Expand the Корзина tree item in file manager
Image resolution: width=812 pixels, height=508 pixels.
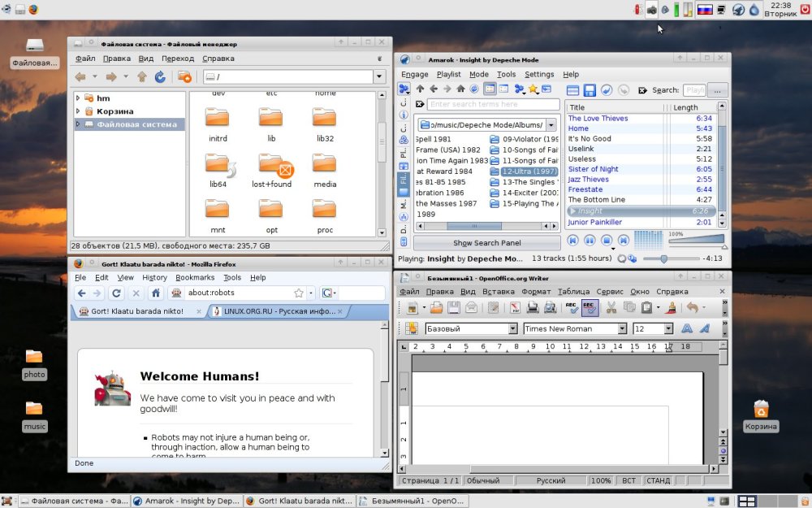click(78, 111)
